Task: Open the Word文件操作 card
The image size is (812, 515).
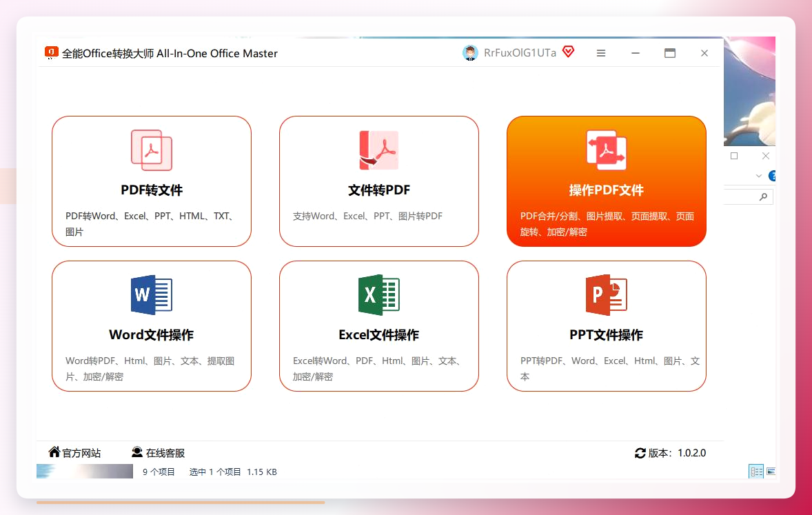Action: (x=151, y=326)
